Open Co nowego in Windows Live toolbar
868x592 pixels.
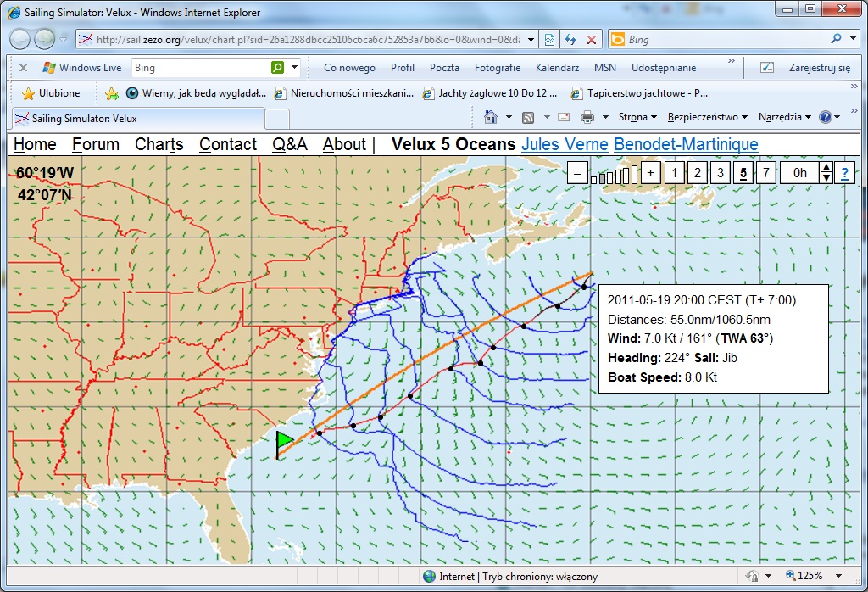(349, 68)
